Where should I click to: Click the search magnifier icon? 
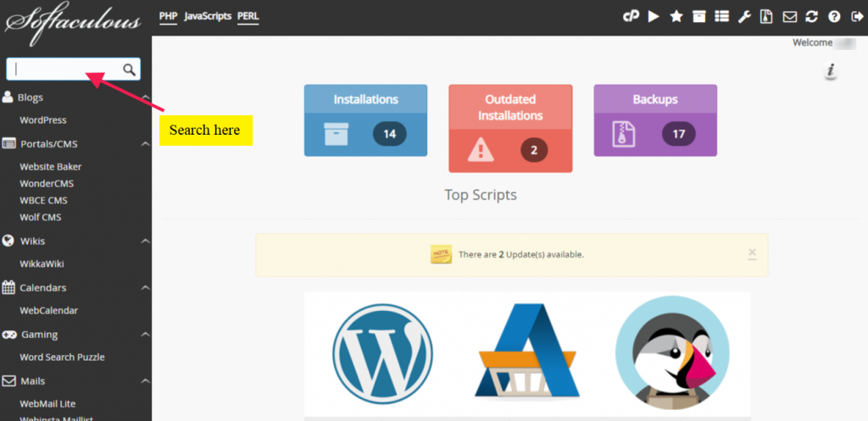coord(129,69)
